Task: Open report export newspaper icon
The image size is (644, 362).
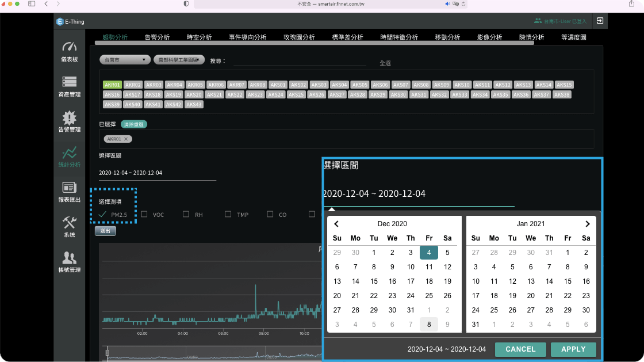Action: point(69,188)
